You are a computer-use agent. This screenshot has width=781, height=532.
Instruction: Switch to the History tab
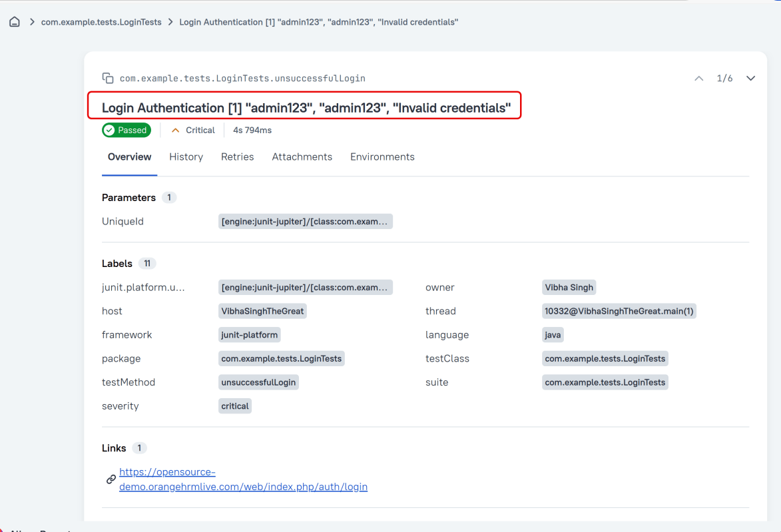(186, 157)
